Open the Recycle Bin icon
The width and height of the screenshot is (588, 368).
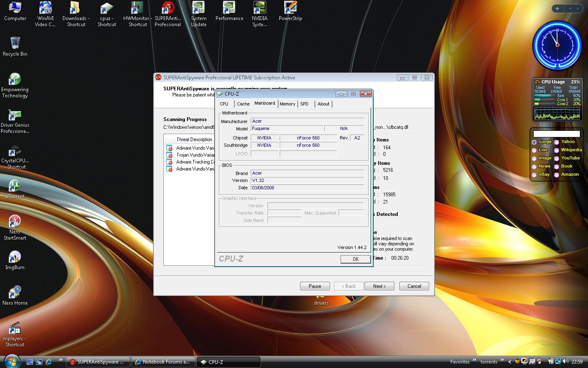pos(15,46)
